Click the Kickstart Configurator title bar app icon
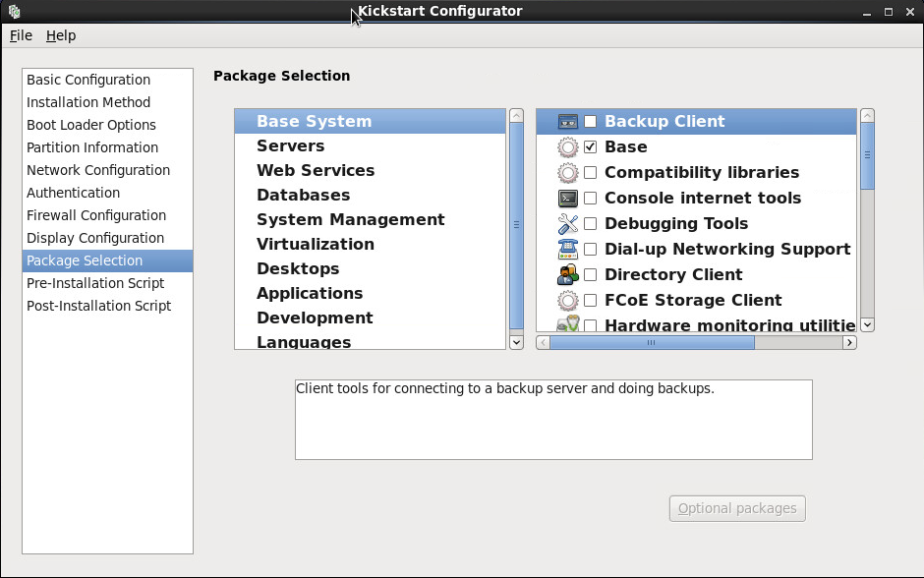 [14, 11]
